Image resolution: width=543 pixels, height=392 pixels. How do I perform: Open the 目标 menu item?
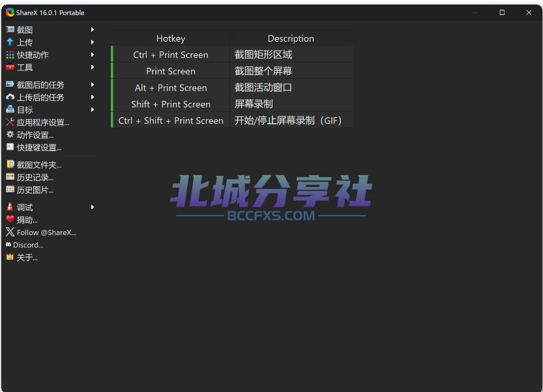coord(51,109)
